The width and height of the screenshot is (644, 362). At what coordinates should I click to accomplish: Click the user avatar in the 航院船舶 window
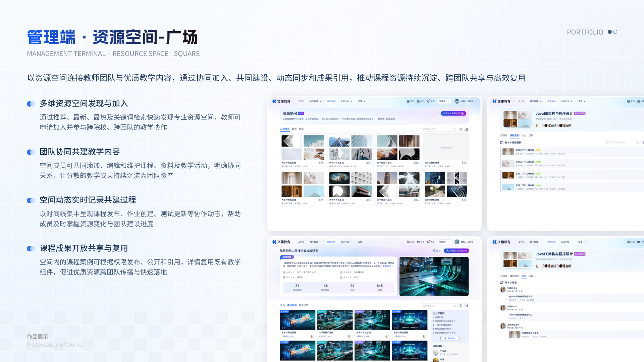click(x=457, y=242)
